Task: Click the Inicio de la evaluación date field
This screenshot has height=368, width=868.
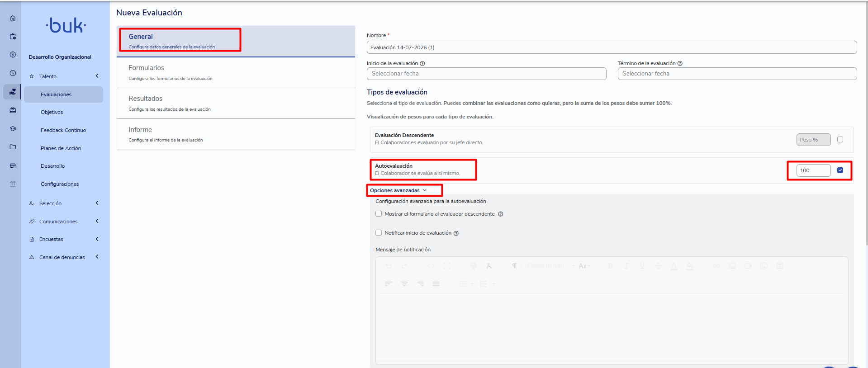Action: point(486,74)
